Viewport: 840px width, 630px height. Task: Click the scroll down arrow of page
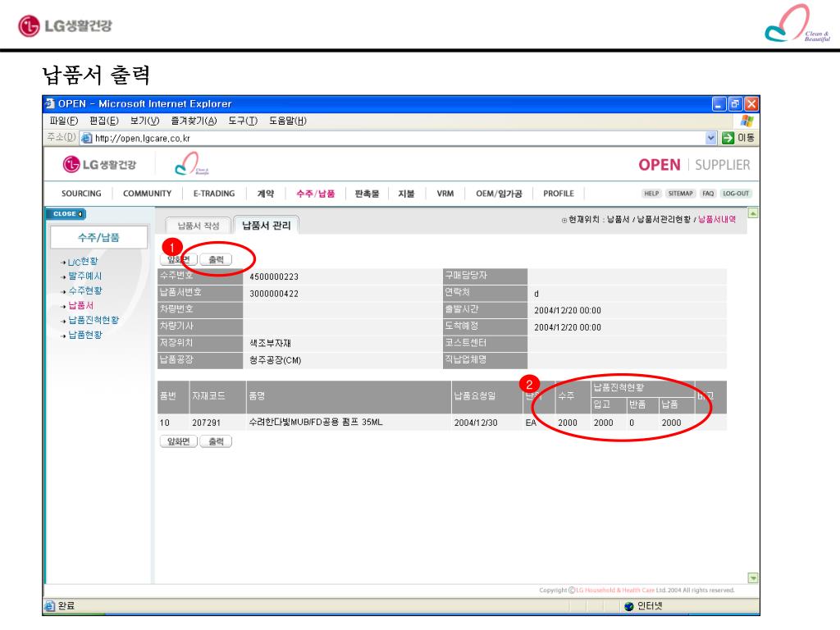click(753, 578)
